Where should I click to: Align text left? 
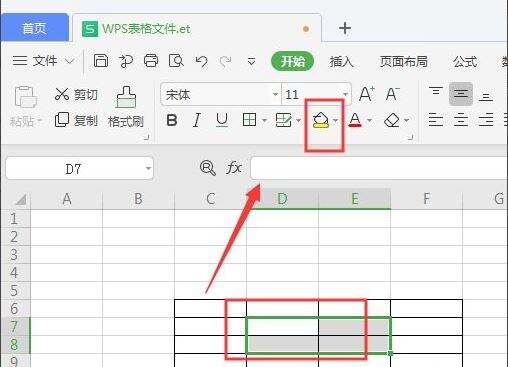pyautogui.click(x=436, y=120)
